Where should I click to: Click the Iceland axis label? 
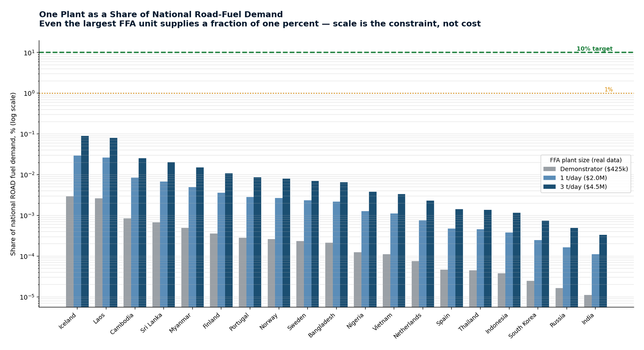click(68, 321)
